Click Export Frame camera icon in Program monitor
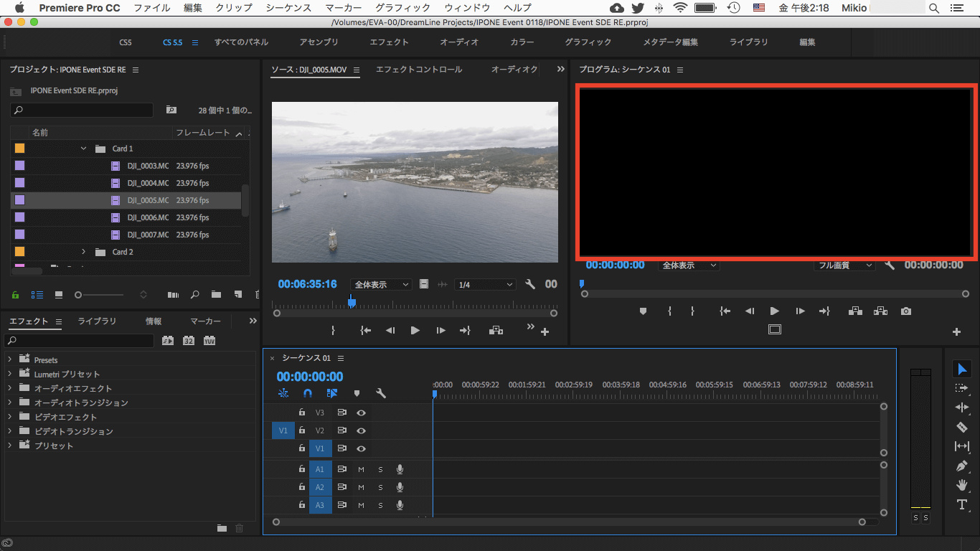Image resolution: width=980 pixels, height=551 pixels. (906, 311)
